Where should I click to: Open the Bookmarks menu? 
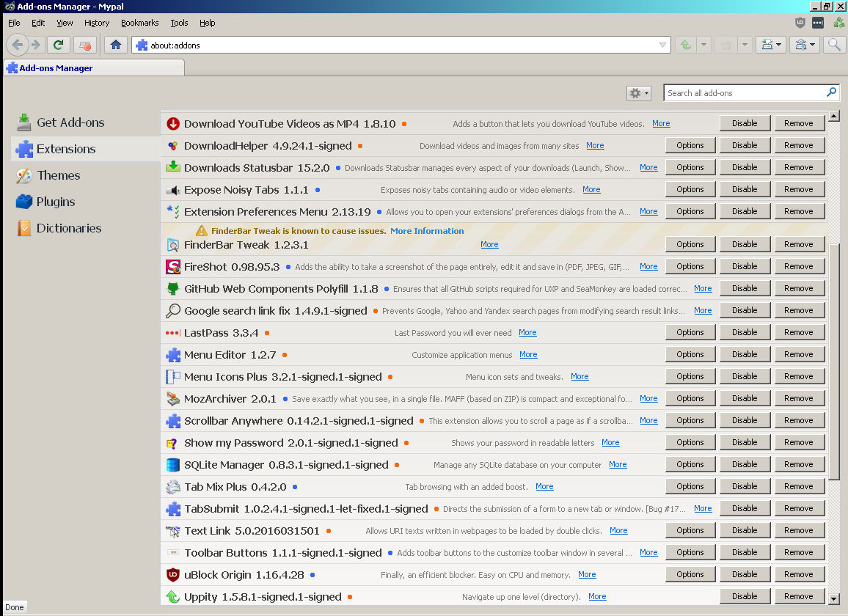[x=139, y=23]
